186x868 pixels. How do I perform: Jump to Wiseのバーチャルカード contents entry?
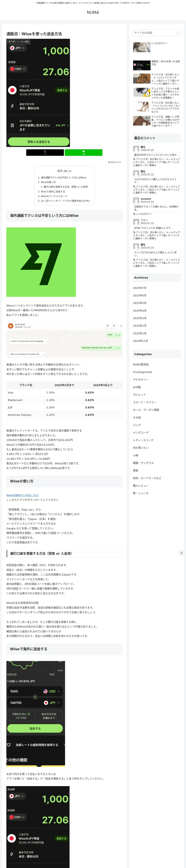[54, 196]
